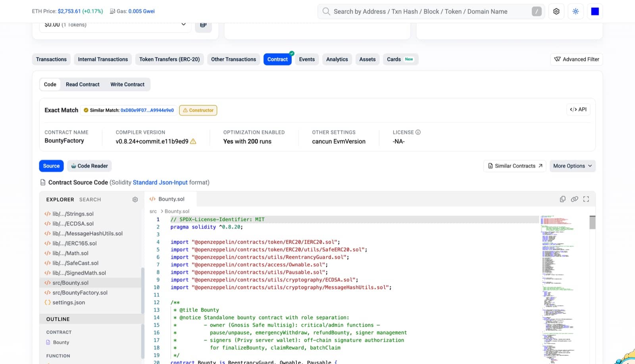Open Token Transfers (ERC-20) tab
The width and height of the screenshot is (635, 364).
point(169,59)
